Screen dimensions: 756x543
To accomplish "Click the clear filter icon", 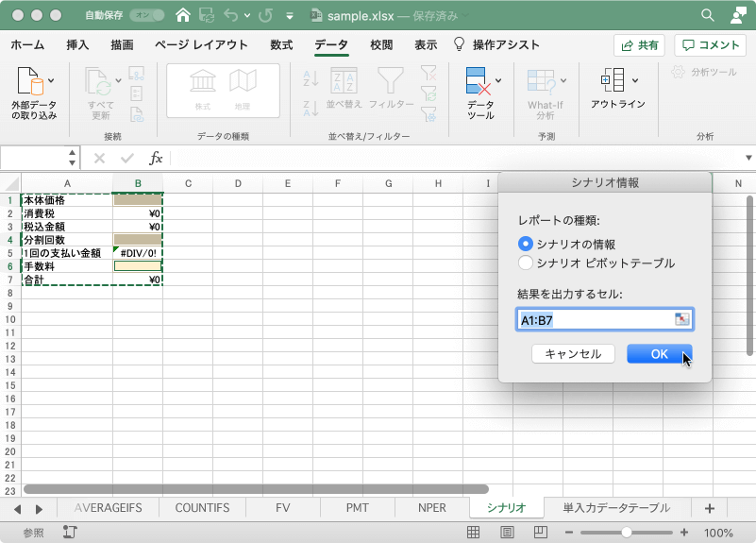I will point(428,73).
